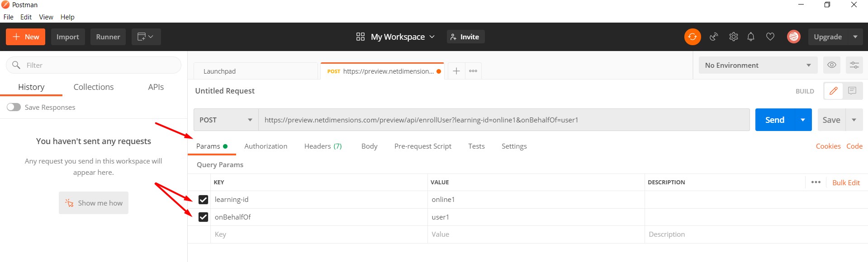This screenshot has width=868, height=262.
Task: Click the Filter search field
Action: (x=94, y=65)
